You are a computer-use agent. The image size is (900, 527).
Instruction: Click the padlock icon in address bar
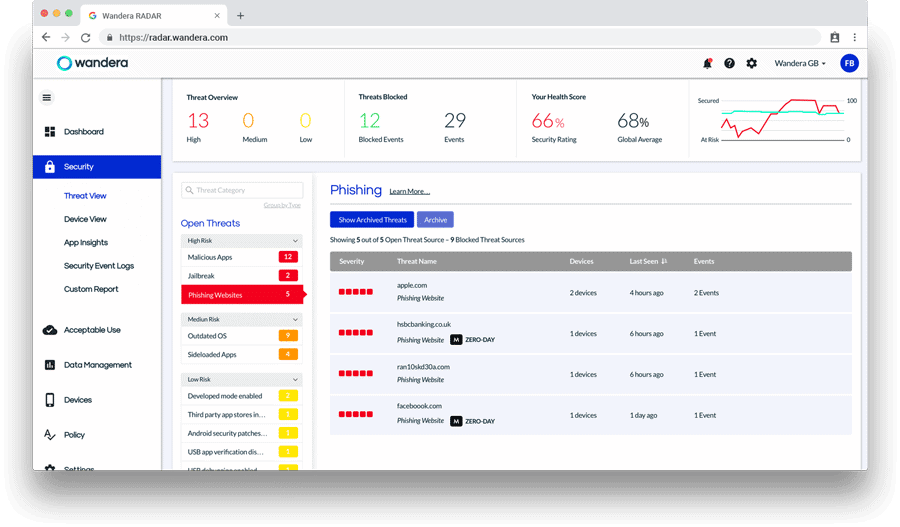tap(110, 37)
